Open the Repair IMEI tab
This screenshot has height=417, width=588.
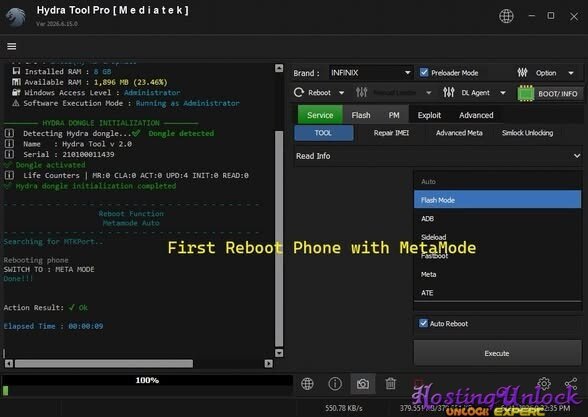(x=391, y=133)
